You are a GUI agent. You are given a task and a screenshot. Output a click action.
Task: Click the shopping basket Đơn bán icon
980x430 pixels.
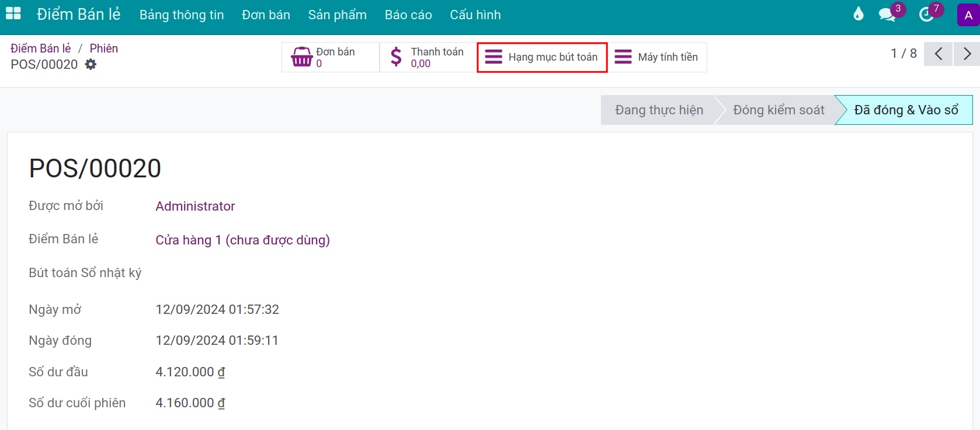[x=302, y=57]
